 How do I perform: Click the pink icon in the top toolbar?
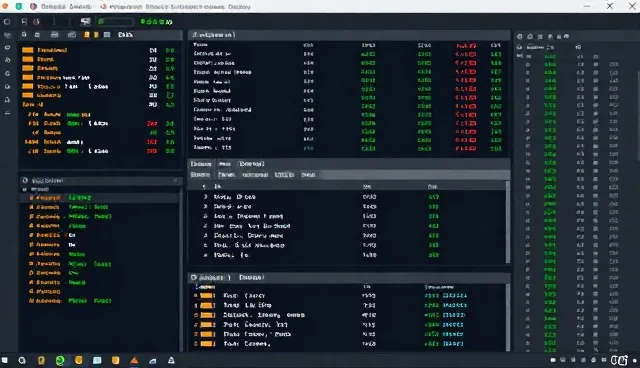pos(36,21)
